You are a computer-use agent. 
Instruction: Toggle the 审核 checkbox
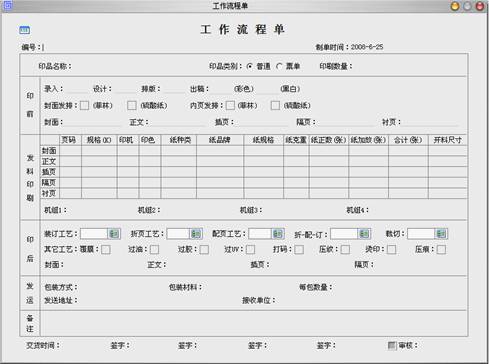tap(392, 345)
